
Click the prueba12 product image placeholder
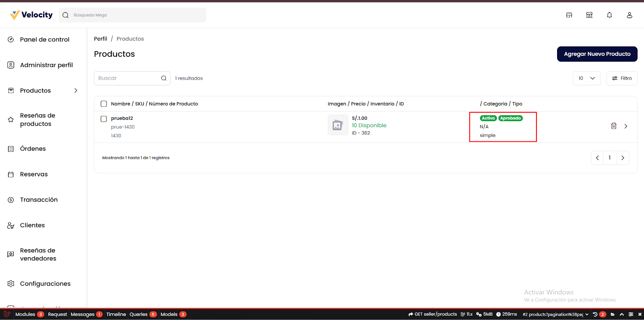pyautogui.click(x=338, y=125)
